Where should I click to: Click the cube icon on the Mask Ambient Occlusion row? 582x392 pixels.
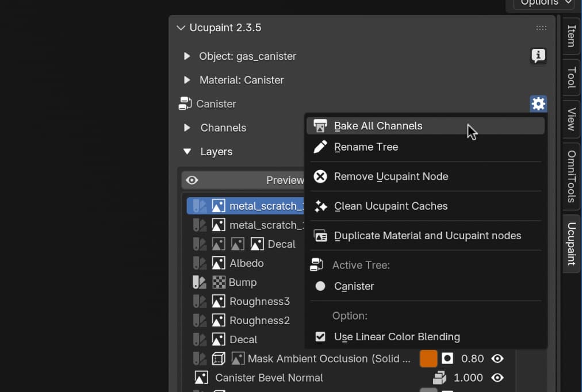219,359
